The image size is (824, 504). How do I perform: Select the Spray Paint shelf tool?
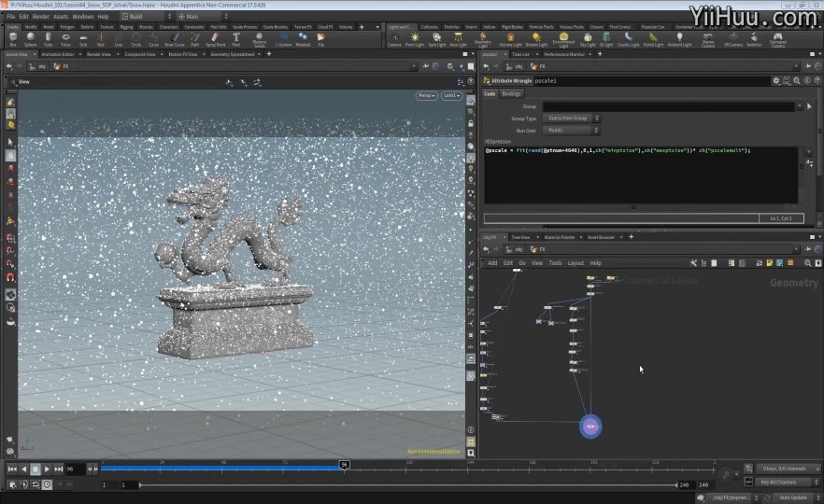[x=215, y=39]
